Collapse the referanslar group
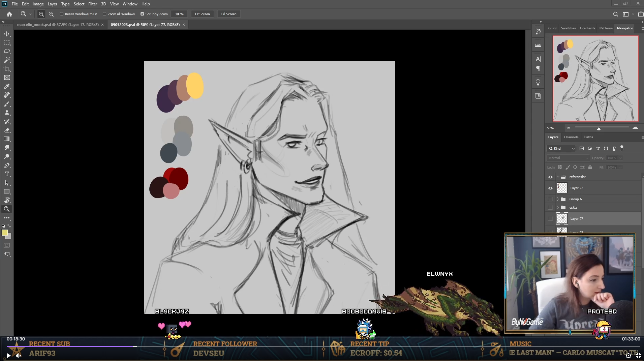The image size is (644, 361). point(558,177)
